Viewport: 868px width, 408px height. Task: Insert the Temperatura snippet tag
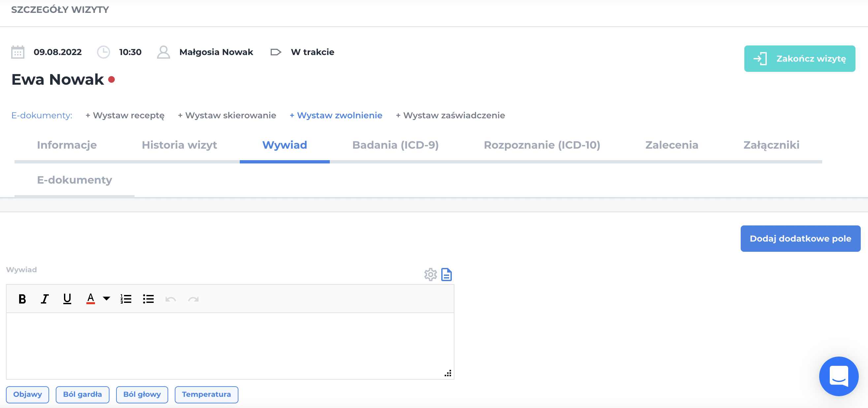click(x=206, y=394)
